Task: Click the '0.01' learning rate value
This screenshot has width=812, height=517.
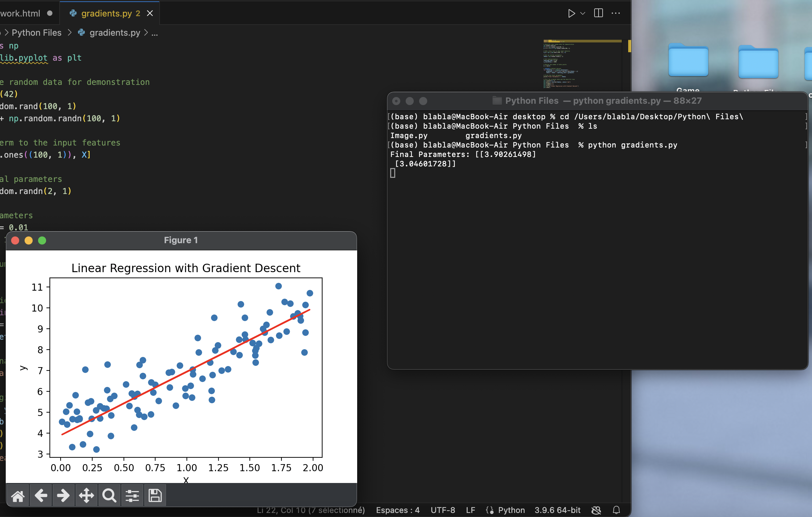Action: tap(19, 227)
